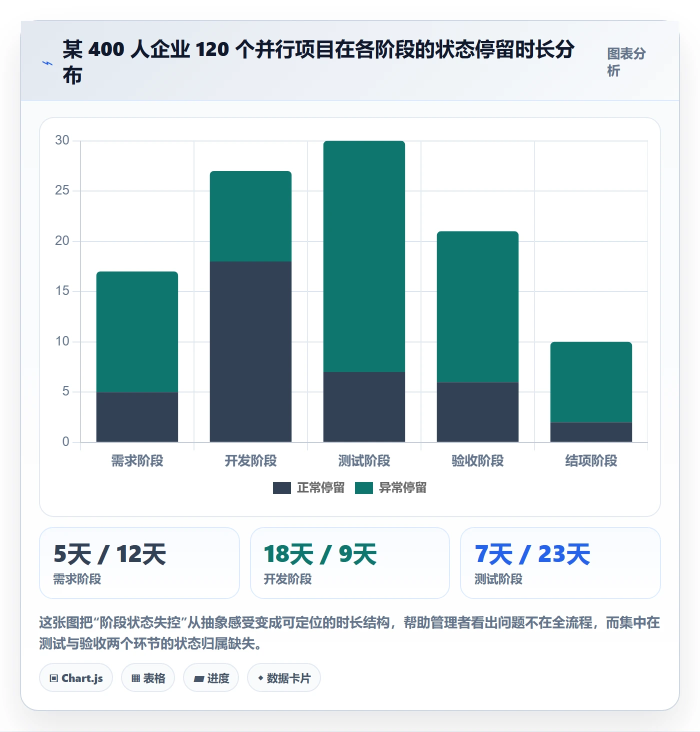Click the diamond icon in 数据卡片 chip
This screenshot has width=700, height=732.
coord(260,678)
